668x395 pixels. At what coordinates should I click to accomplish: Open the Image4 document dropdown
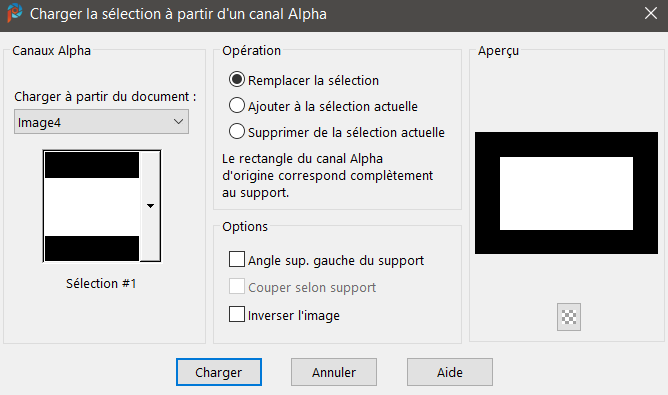point(101,122)
